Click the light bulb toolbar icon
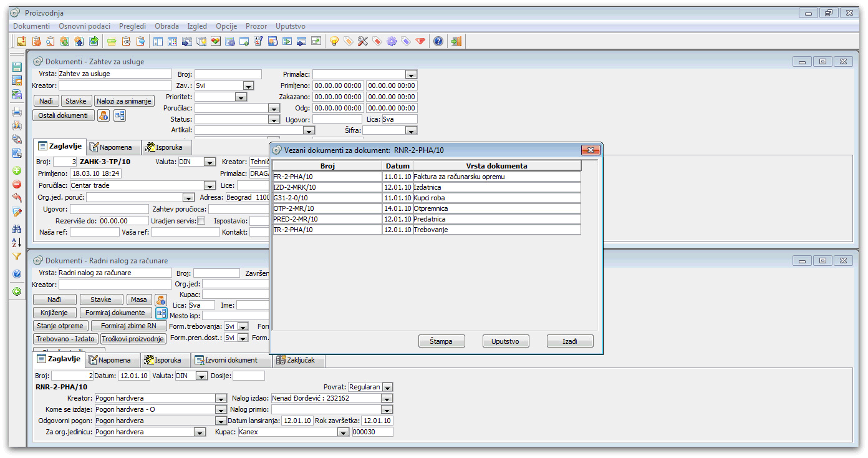 334,41
